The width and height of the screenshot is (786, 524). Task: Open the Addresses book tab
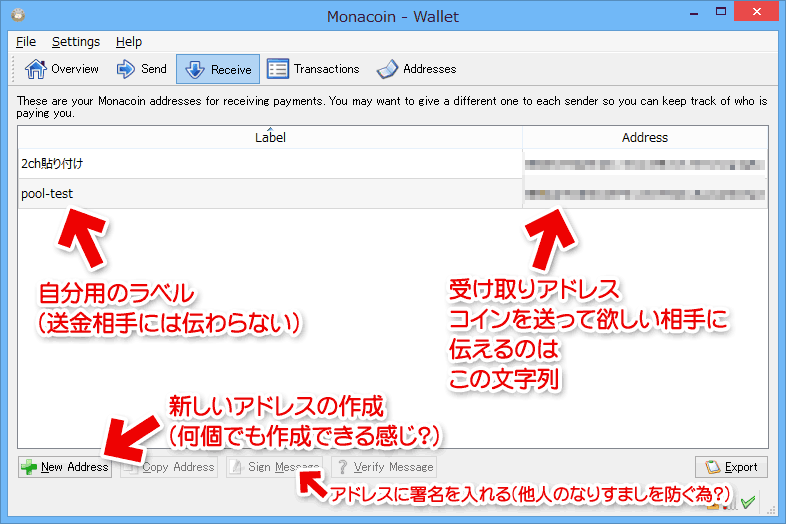coord(417,69)
